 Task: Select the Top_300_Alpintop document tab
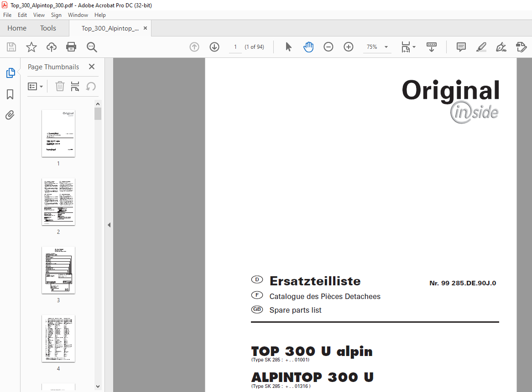pyautogui.click(x=110, y=28)
